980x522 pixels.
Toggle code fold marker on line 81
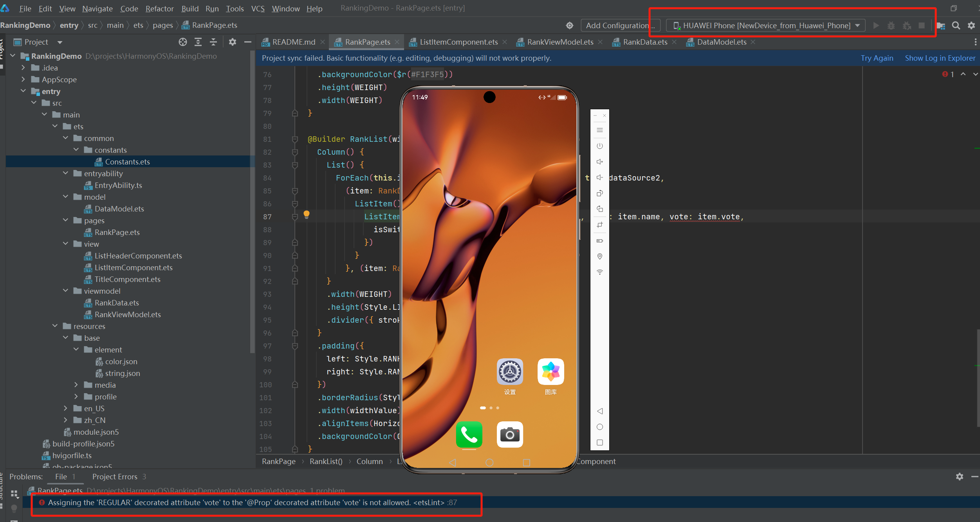coord(295,139)
